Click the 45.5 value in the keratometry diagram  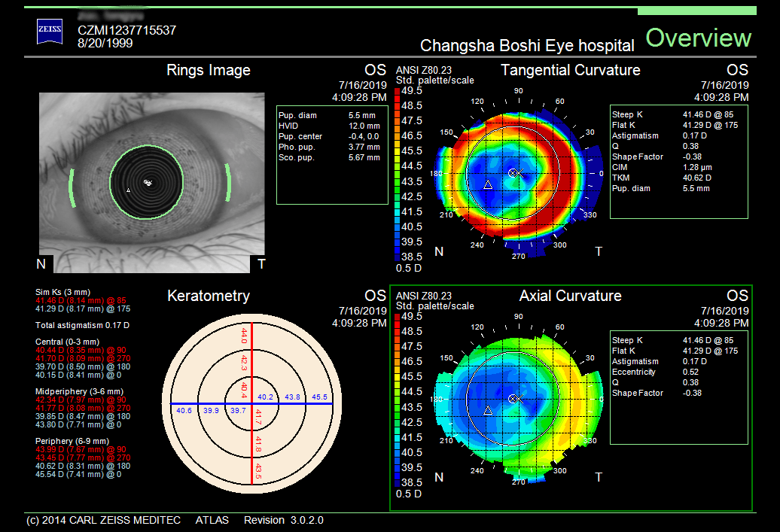click(319, 397)
